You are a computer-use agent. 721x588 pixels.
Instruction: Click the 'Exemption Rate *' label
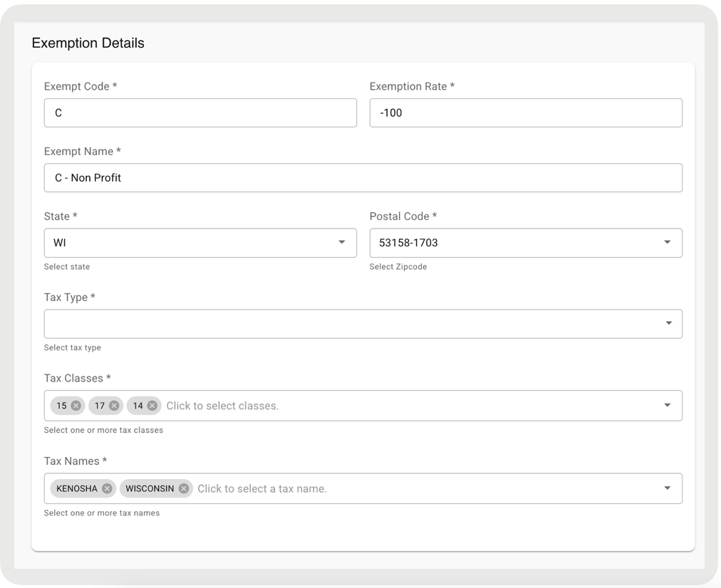[x=412, y=86]
